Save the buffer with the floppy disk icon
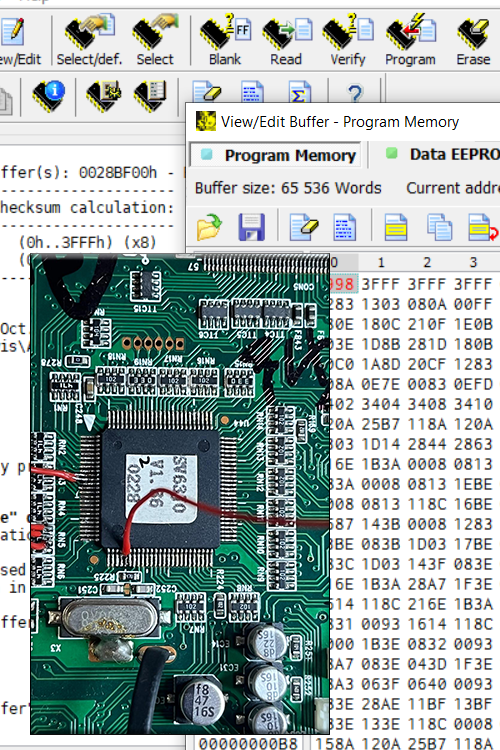 251,227
